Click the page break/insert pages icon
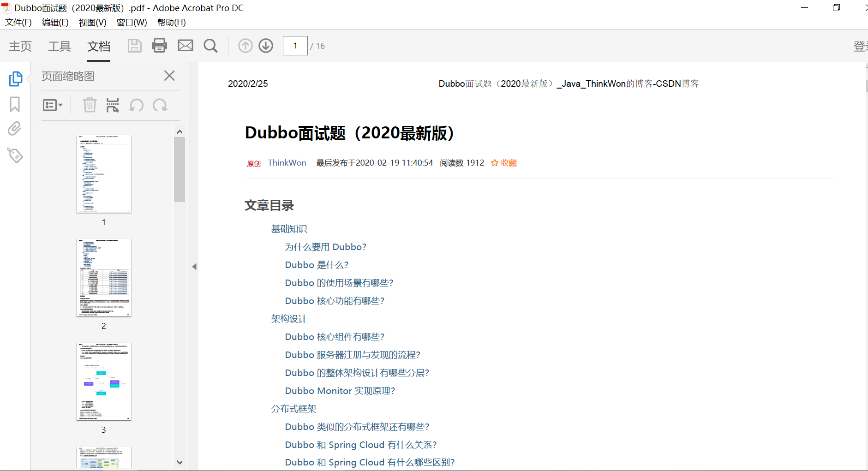The image size is (868, 471). (113, 105)
